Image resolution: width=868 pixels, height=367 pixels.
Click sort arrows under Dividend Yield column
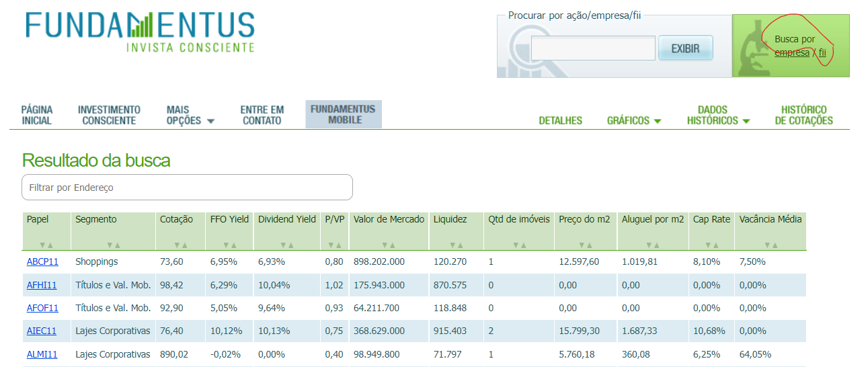pyautogui.click(x=287, y=245)
